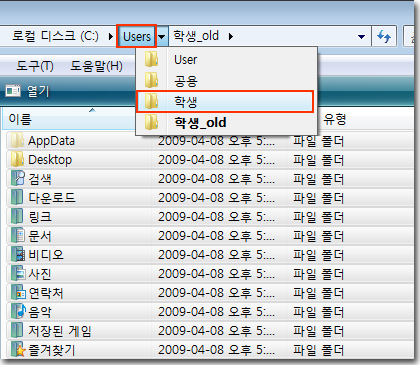Click the 로컬 디스크 (C:) breadcrumb

click(55, 36)
